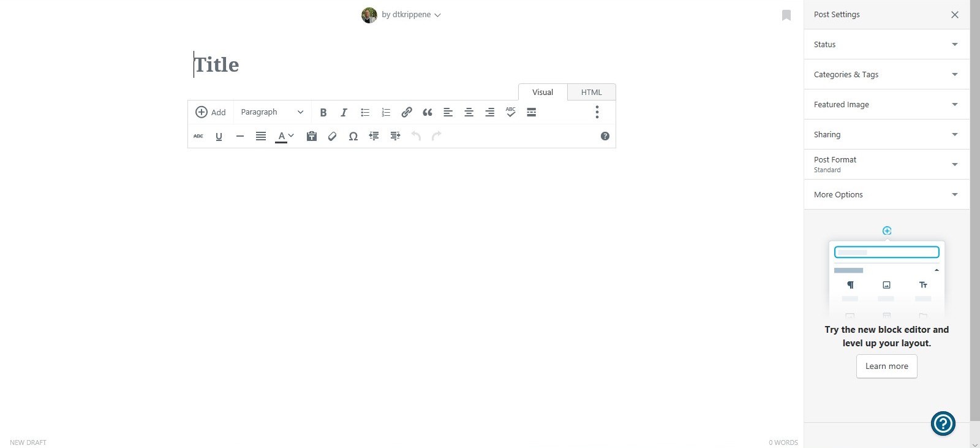Click the Learn more button
The height and width of the screenshot is (448, 980).
click(x=886, y=366)
